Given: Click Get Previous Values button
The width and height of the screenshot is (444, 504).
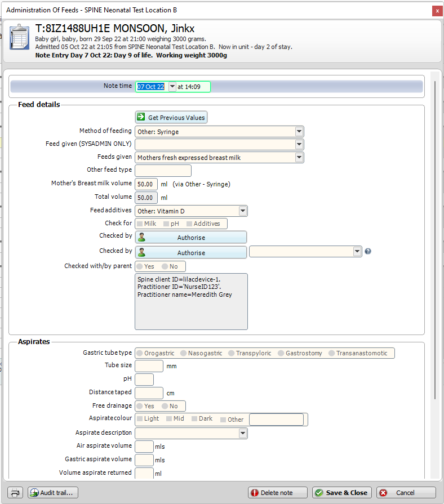Looking at the screenshot, I should pos(171,117).
